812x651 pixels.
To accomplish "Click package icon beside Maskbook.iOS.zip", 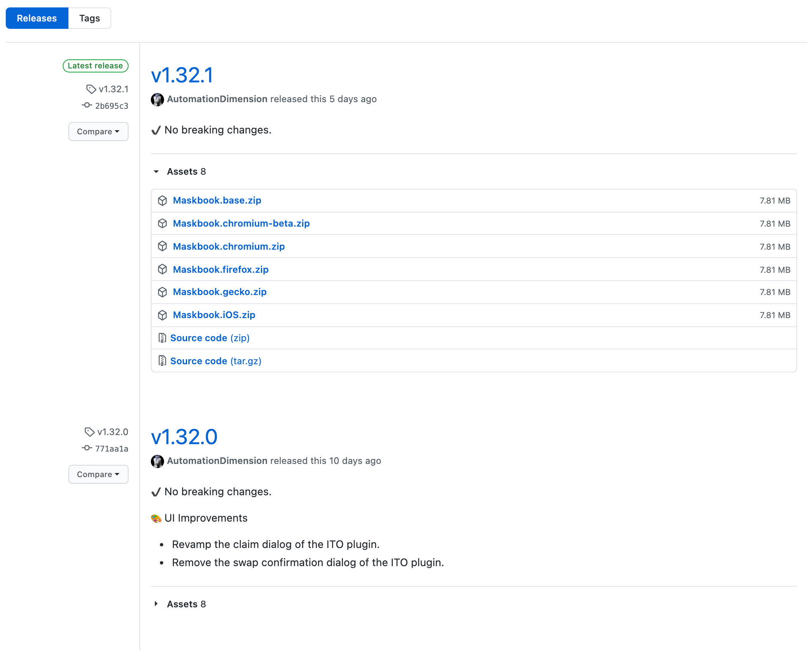I will (162, 315).
